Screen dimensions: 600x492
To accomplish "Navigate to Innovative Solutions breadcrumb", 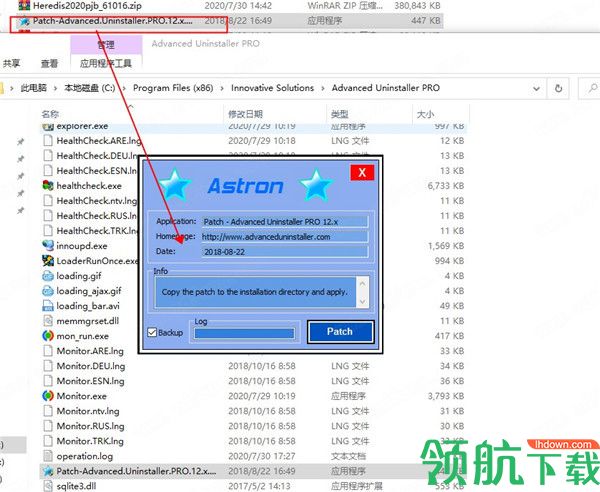I will click(x=272, y=88).
